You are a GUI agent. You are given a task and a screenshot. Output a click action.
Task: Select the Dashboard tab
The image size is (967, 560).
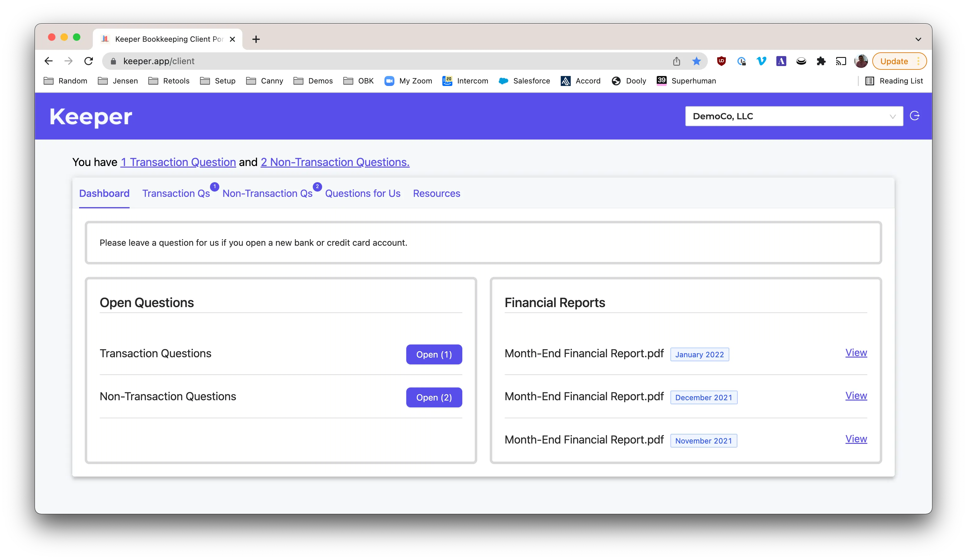point(104,193)
